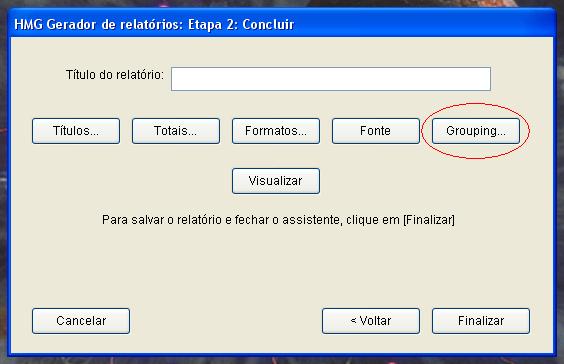
Task: Open the Grouping... options
Action: pyautogui.click(x=476, y=131)
